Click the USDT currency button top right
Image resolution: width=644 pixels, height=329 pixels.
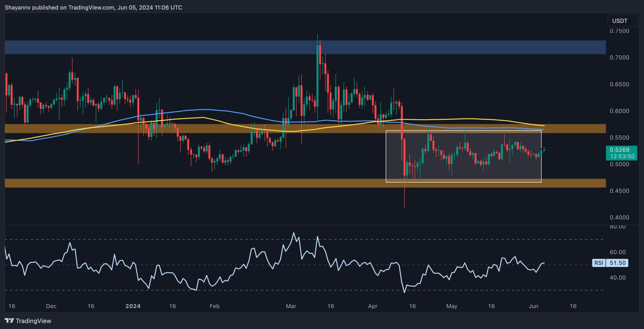(622, 21)
